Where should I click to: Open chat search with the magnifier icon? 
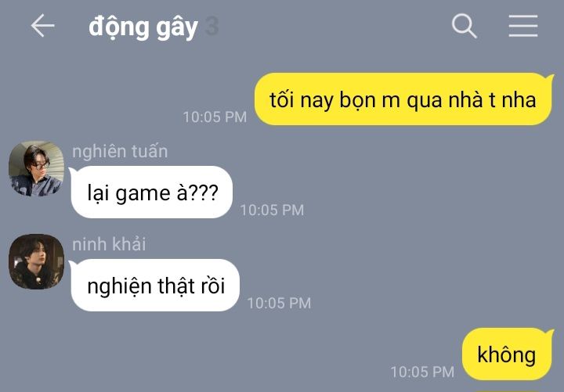coord(464,26)
